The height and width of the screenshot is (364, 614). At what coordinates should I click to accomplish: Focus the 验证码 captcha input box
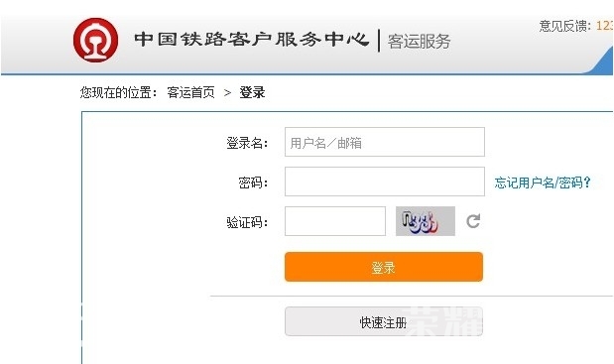[x=335, y=221]
